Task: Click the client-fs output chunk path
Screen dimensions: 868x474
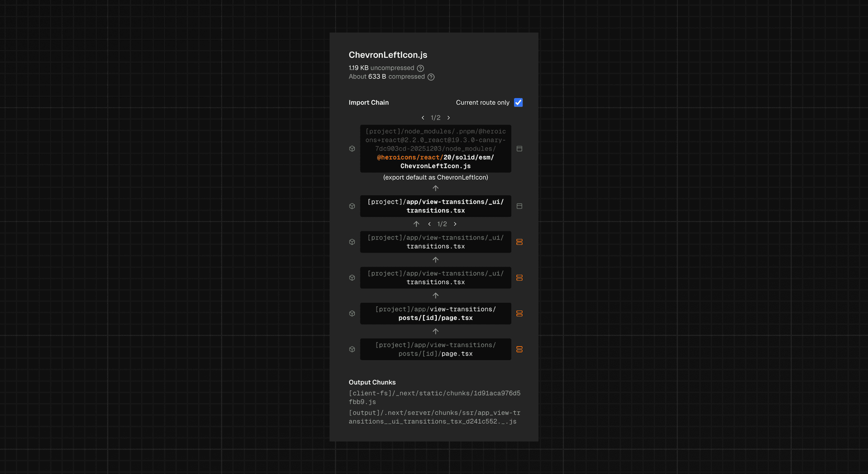Action: click(434, 397)
